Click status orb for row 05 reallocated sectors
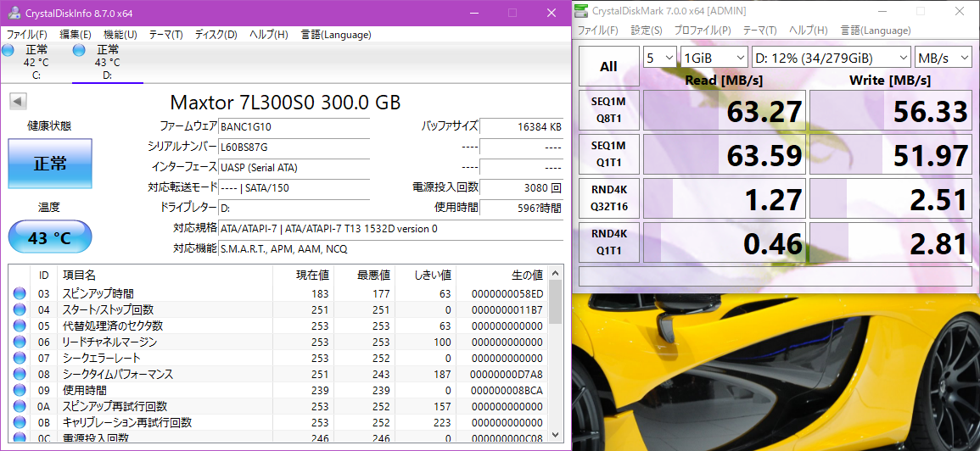The height and width of the screenshot is (451, 980). pyautogui.click(x=20, y=326)
